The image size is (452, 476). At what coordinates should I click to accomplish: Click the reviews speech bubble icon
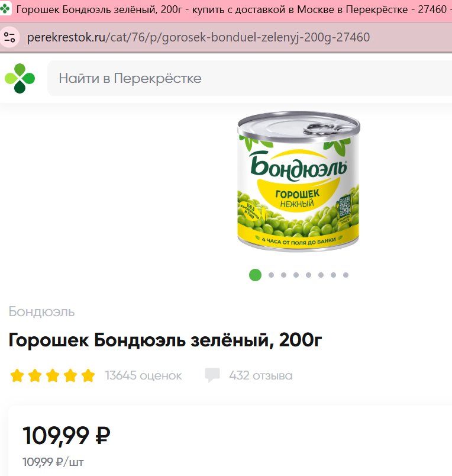click(x=212, y=375)
